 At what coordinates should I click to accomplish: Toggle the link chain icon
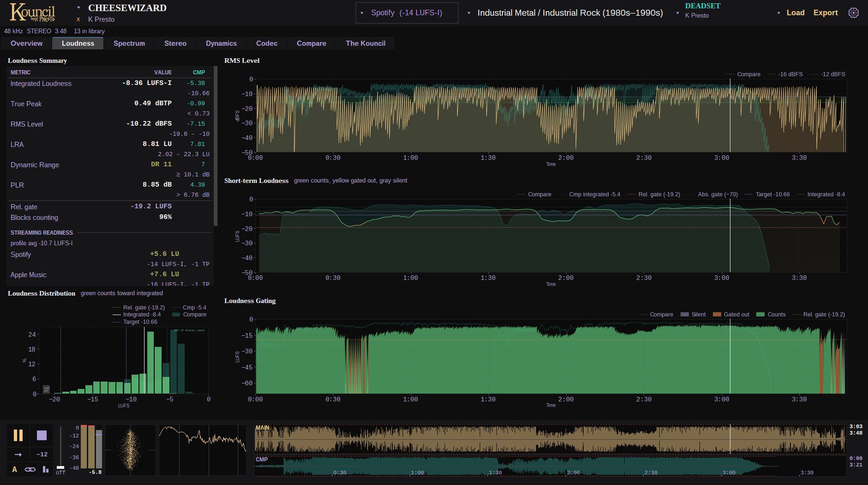tap(30, 469)
